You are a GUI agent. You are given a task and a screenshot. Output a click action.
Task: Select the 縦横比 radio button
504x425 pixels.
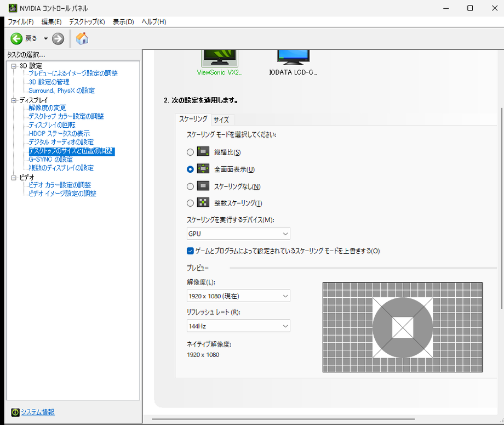(190, 152)
